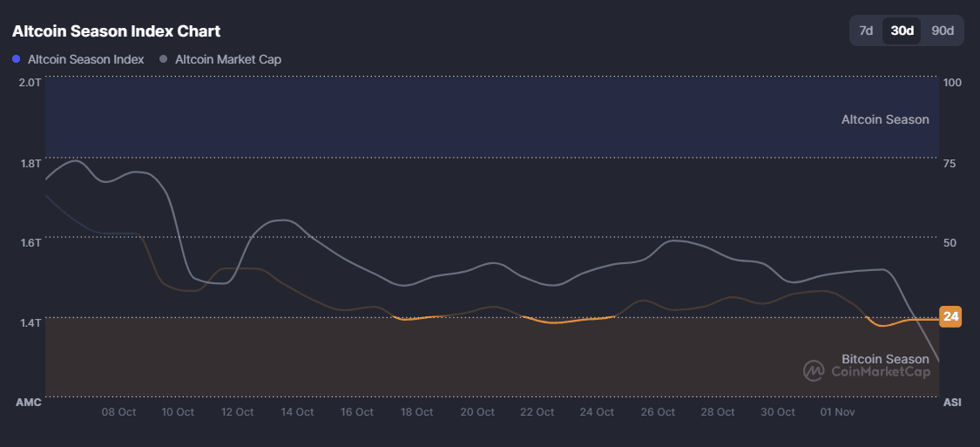Select the 01 Nov date marker

click(837, 412)
